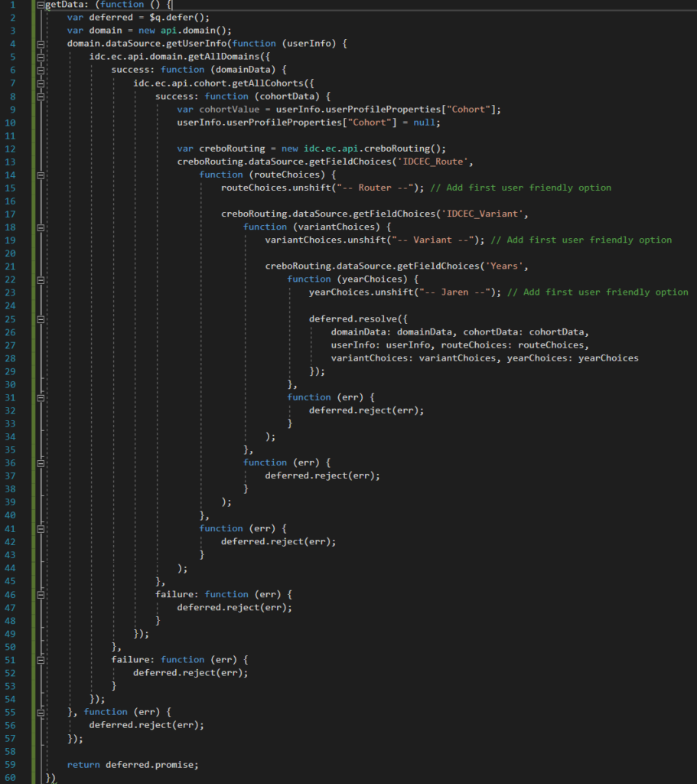Click "deferred.reject(err);" on line 42
This screenshot has height=784, width=697.
coord(278,541)
